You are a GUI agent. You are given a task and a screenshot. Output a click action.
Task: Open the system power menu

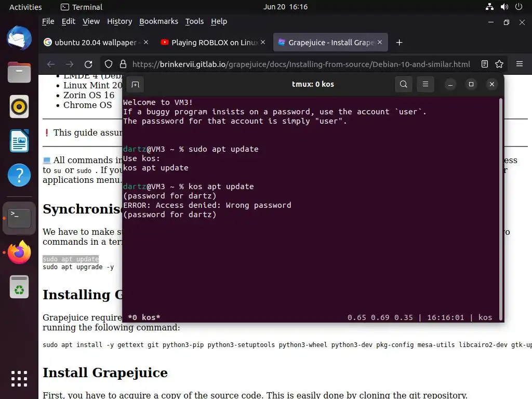[x=518, y=7]
